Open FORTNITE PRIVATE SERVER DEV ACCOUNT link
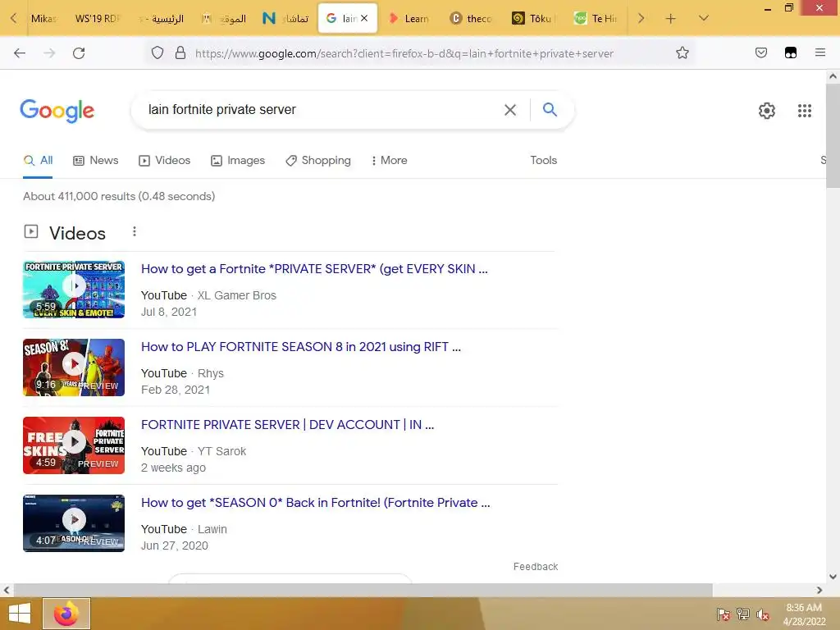 288,425
